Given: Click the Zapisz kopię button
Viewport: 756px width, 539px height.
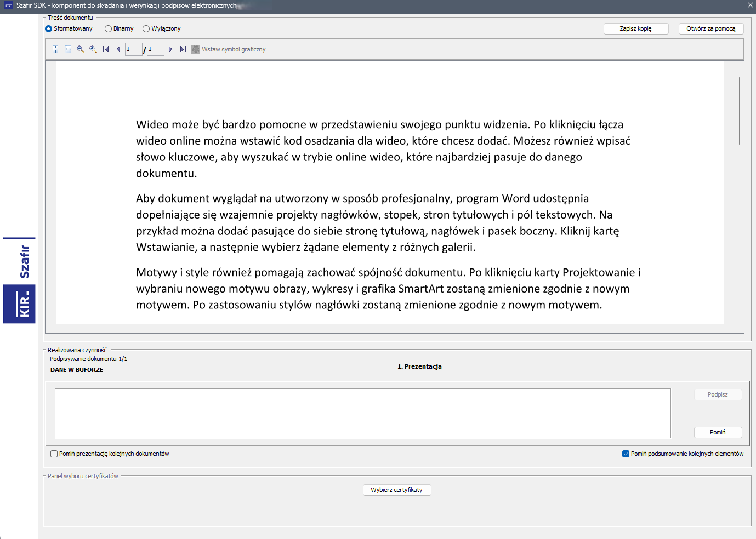Looking at the screenshot, I should click(x=636, y=29).
